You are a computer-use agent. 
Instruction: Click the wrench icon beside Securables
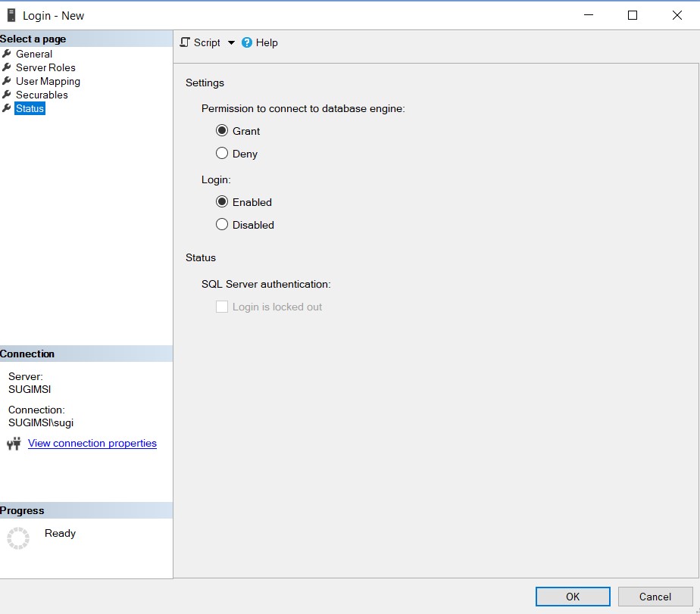click(x=7, y=95)
